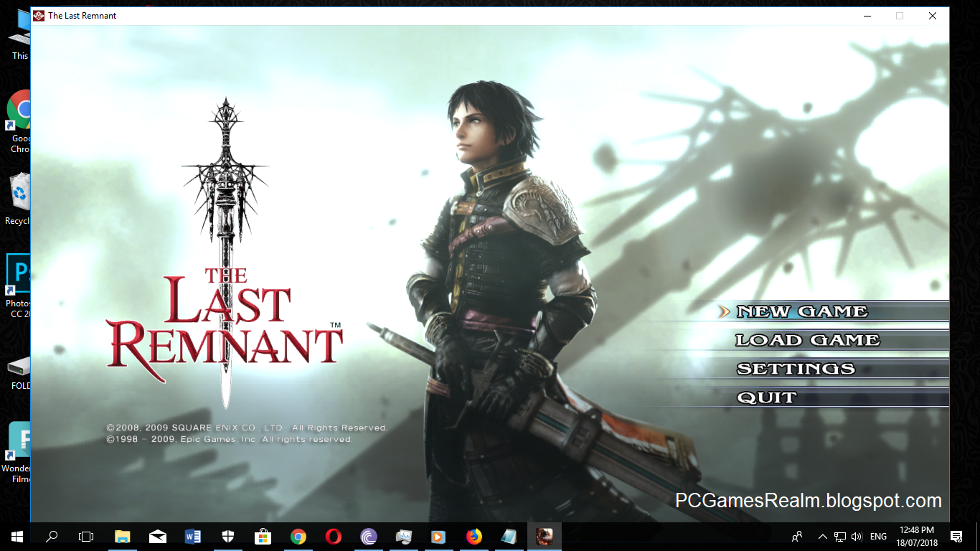Screen dimensions: 980x551
Task: Launch the Mail app from taskbar
Action: (158, 536)
